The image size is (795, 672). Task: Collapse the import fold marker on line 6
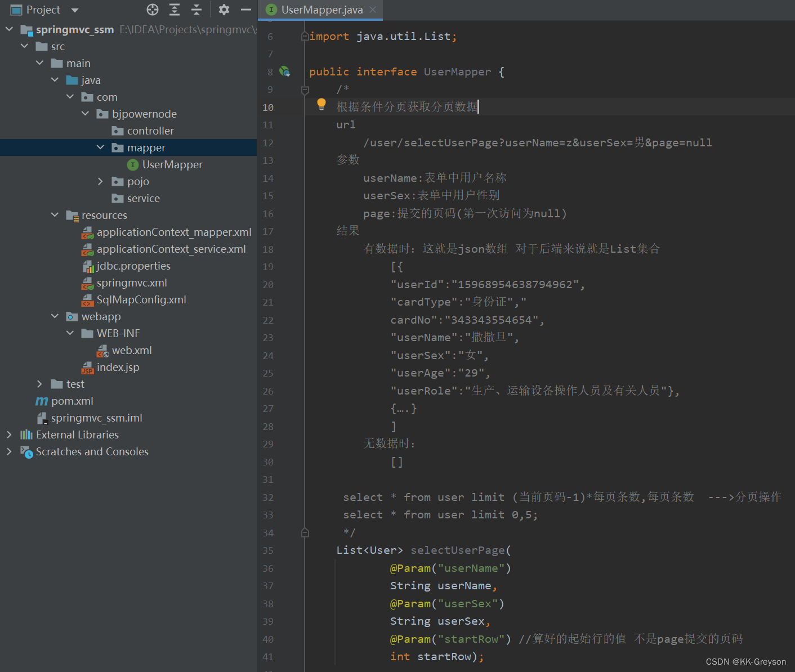point(305,36)
